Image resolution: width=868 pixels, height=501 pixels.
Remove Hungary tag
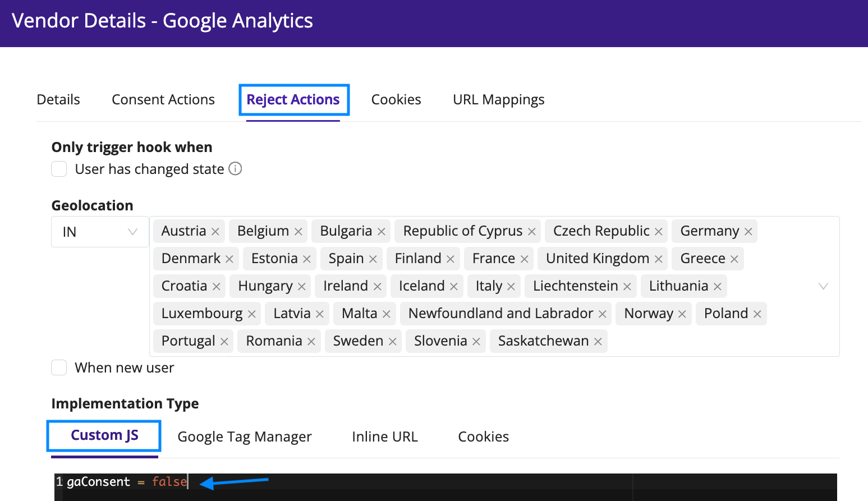[x=302, y=286]
